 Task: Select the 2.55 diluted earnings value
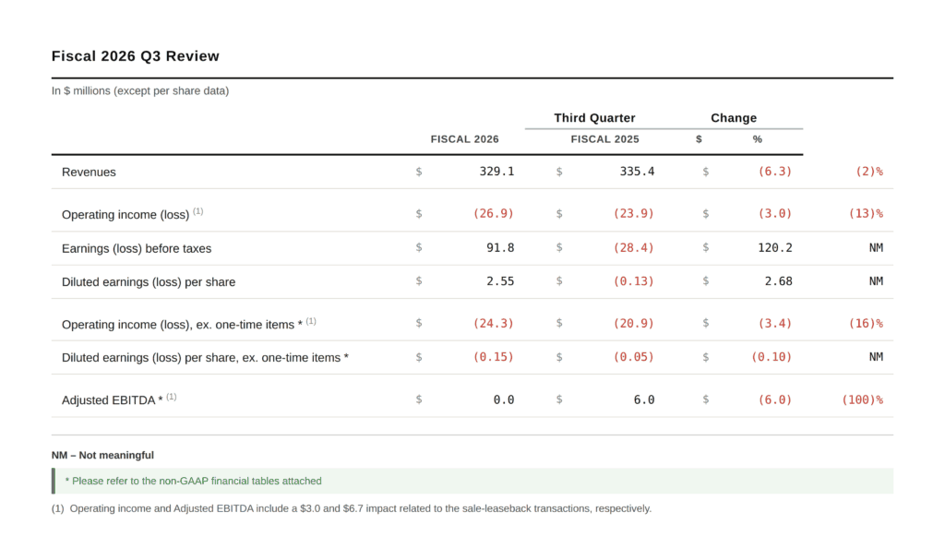pyautogui.click(x=499, y=281)
